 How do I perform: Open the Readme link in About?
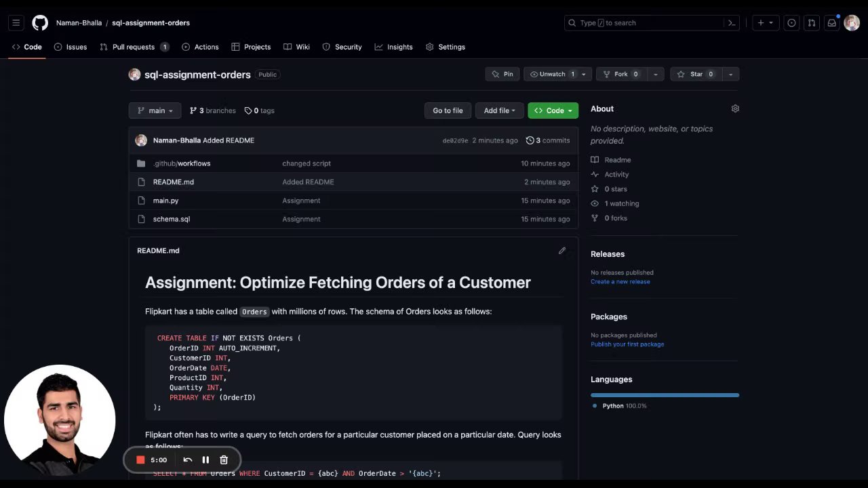(x=611, y=160)
